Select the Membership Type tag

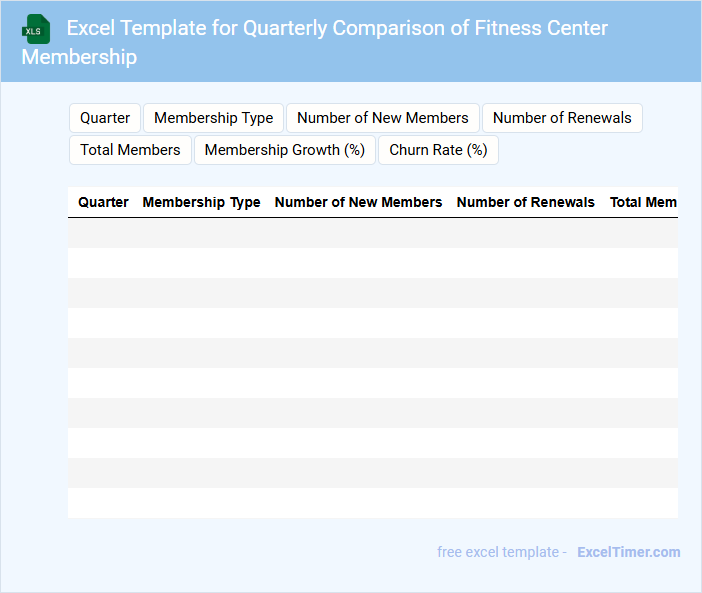(x=213, y=118)
